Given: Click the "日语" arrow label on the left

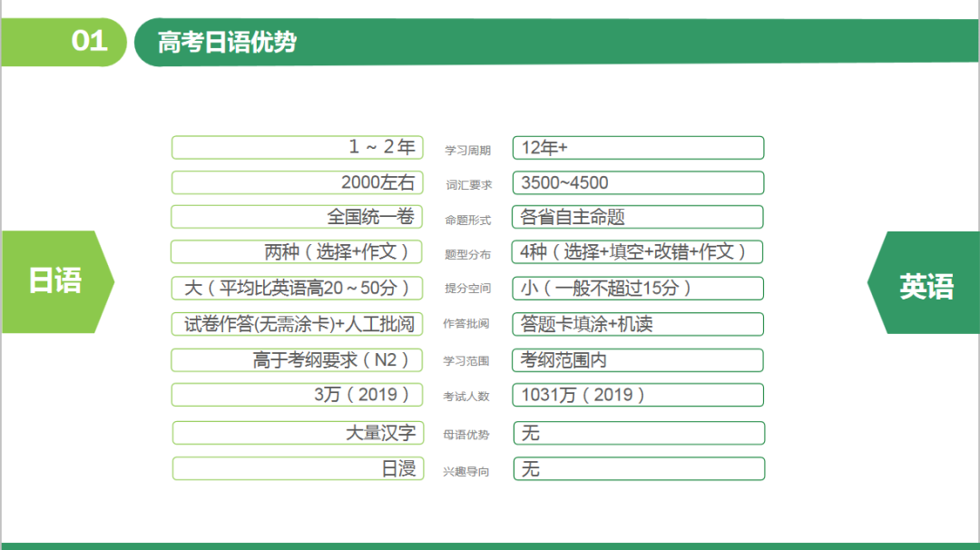Looking at the screenshot, I should pos(55,281).
